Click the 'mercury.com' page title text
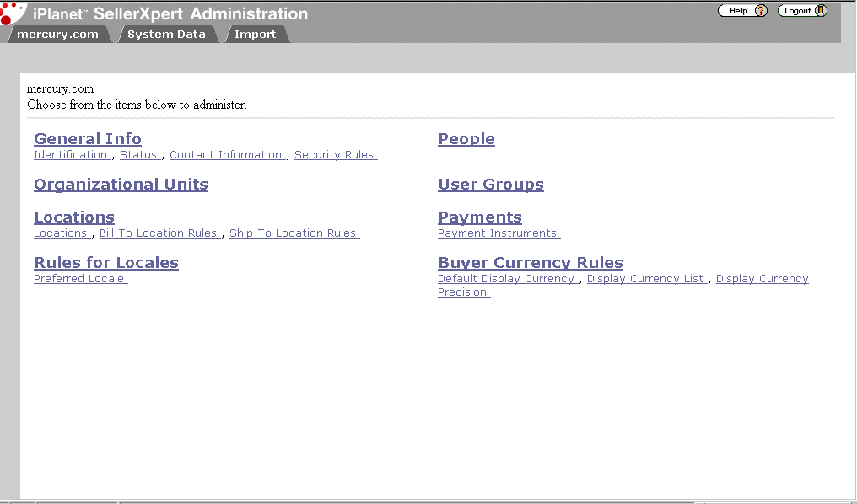This screenshot has height=504, width=857. (60, 89)
